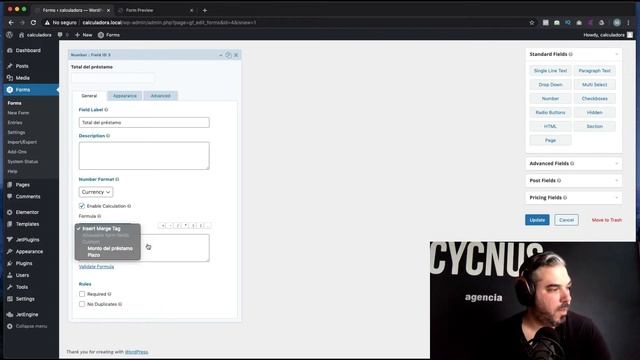Add a Hidden field
Screen dimensions: 640x360
pyautogui.click(x=595, y=112)
